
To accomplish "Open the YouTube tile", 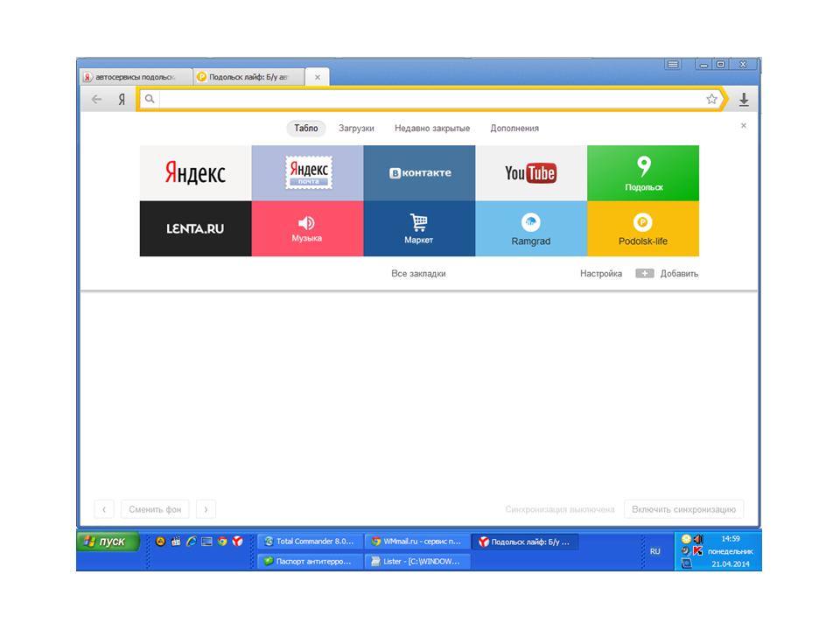I will tap(531, 173).
